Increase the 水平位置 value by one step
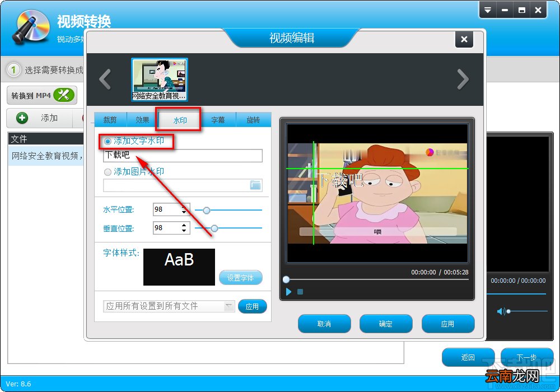This screenshot has width=560, height=392. 184,207
